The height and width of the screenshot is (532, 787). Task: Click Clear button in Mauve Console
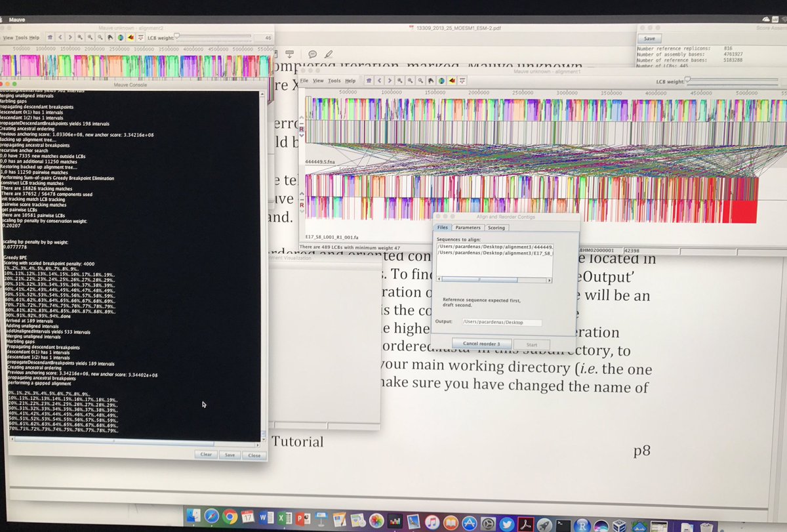pyautogui.click(x=205, y=455)
